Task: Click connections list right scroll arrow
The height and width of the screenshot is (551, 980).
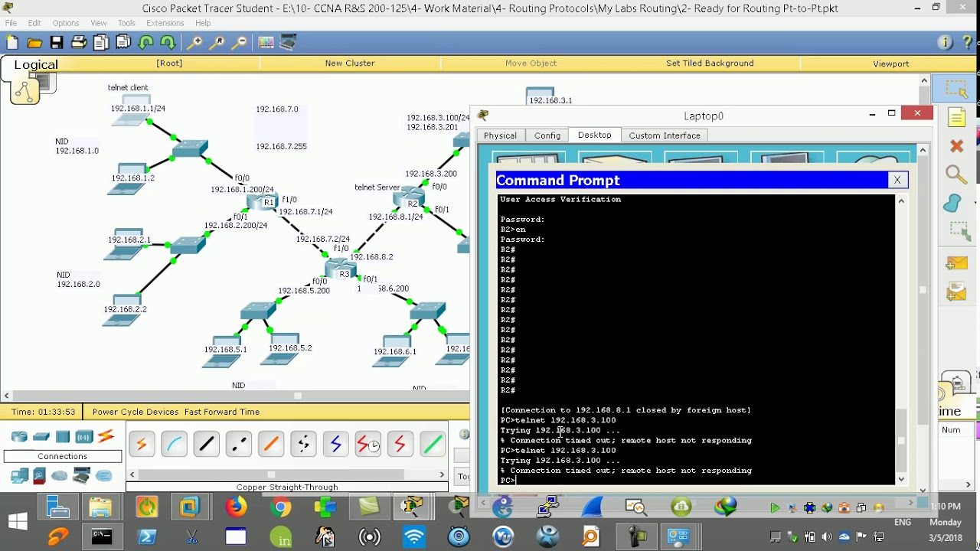Action: [x=442, y=475]
